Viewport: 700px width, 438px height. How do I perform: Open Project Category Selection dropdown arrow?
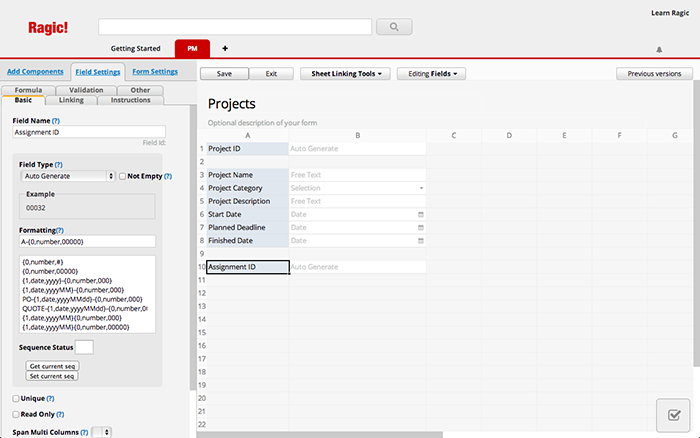[x=421, y=188]
